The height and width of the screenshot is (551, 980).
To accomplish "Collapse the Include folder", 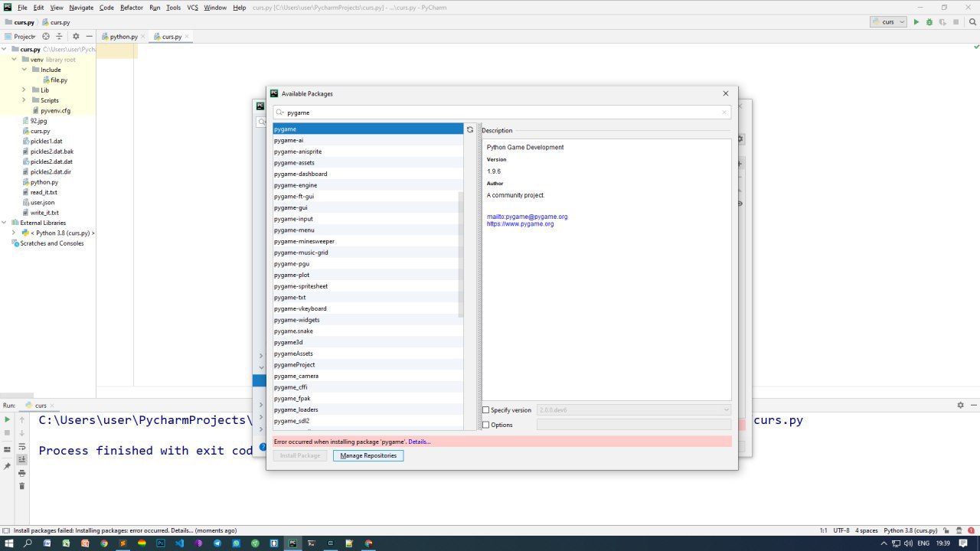I will point(24,70).
